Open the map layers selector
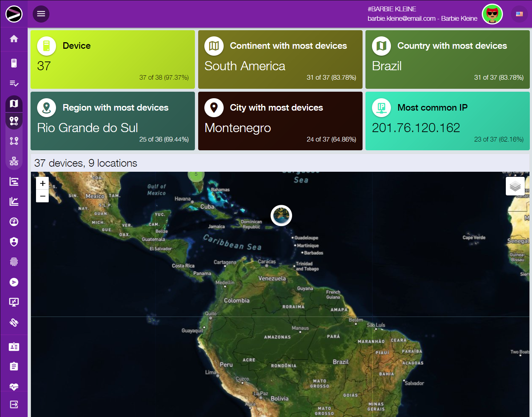 tap(515, 186)
